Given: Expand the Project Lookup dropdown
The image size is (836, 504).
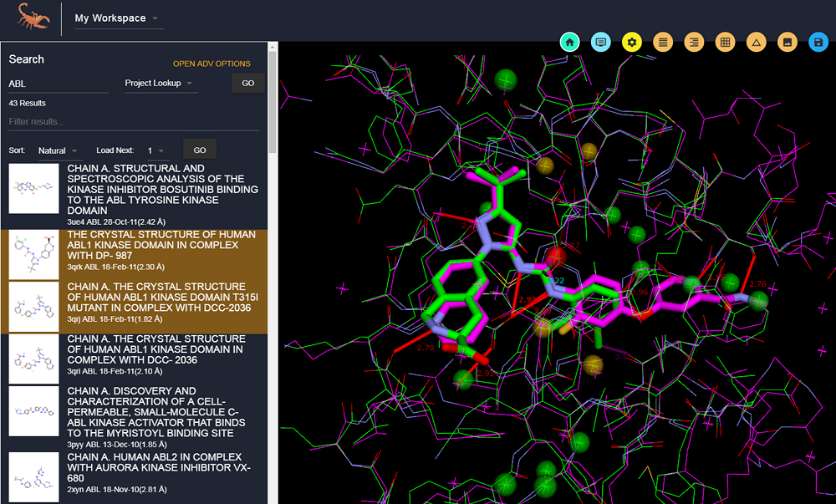Looking at the screenshot, I should 159,84.
